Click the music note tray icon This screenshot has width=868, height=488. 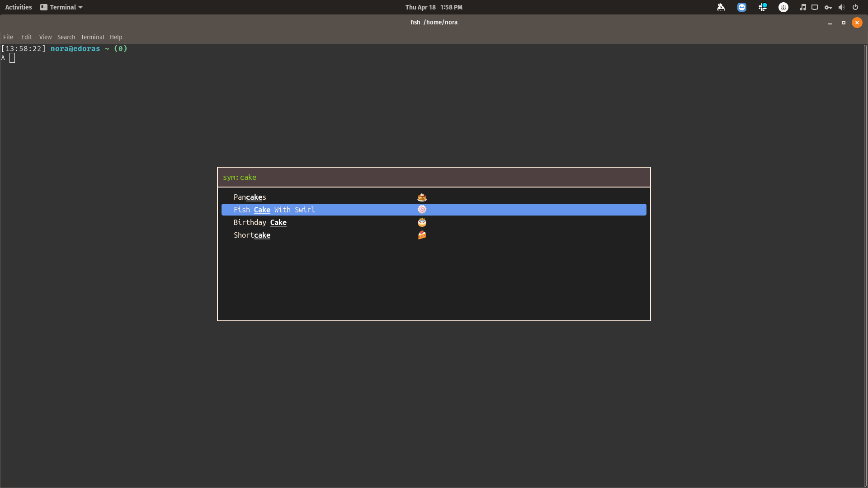802,7
